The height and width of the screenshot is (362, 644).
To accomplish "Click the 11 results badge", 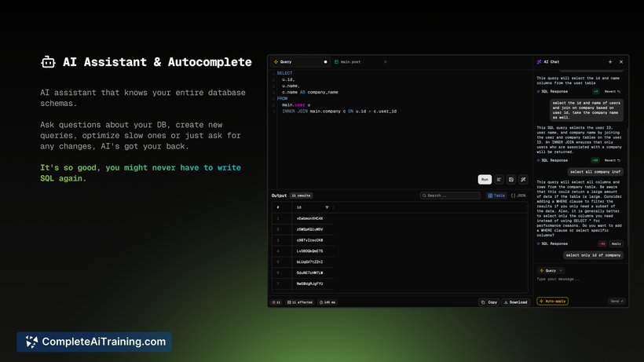I will pyautogui.click(x=301, y=196).
